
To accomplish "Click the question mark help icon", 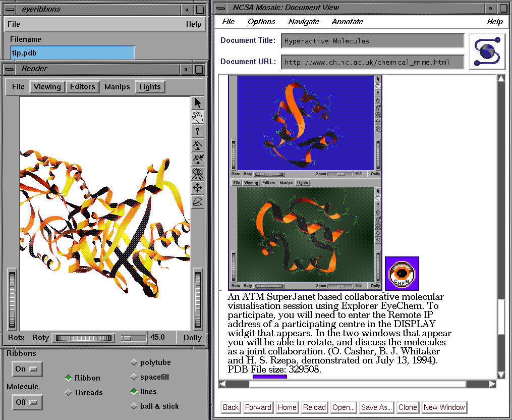I will click(x=198, y=131).
